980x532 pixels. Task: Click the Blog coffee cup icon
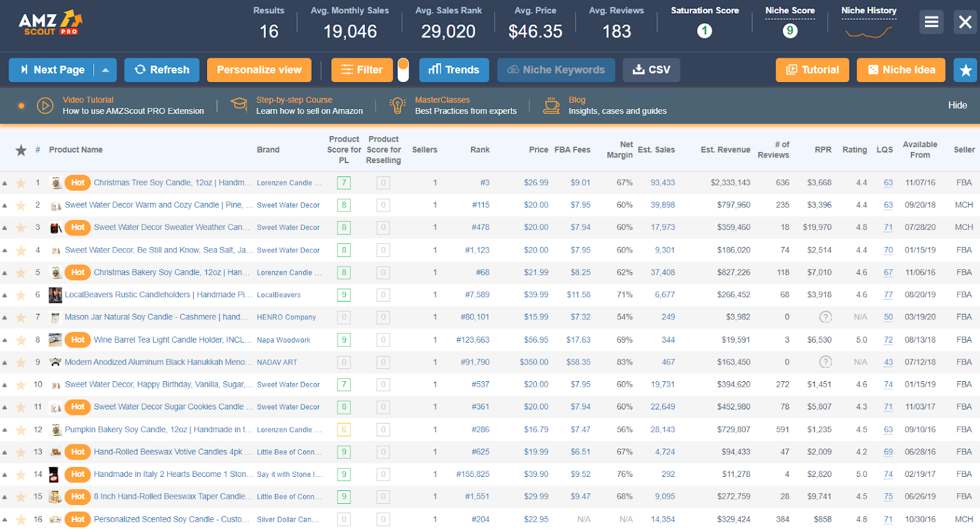pos(551,105)
